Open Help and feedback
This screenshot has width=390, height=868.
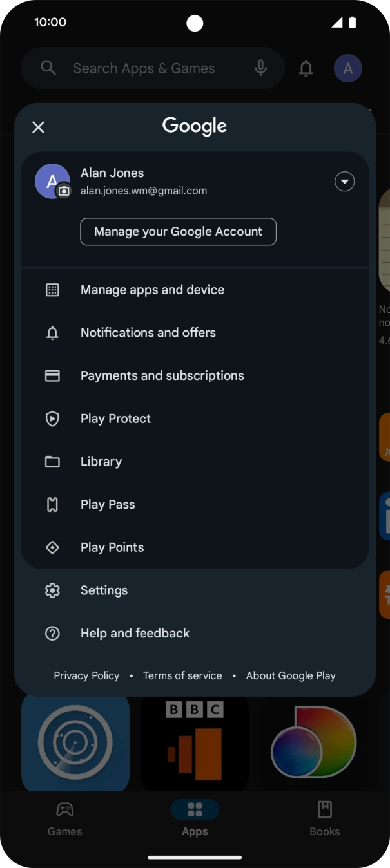(x=135, y=634)
